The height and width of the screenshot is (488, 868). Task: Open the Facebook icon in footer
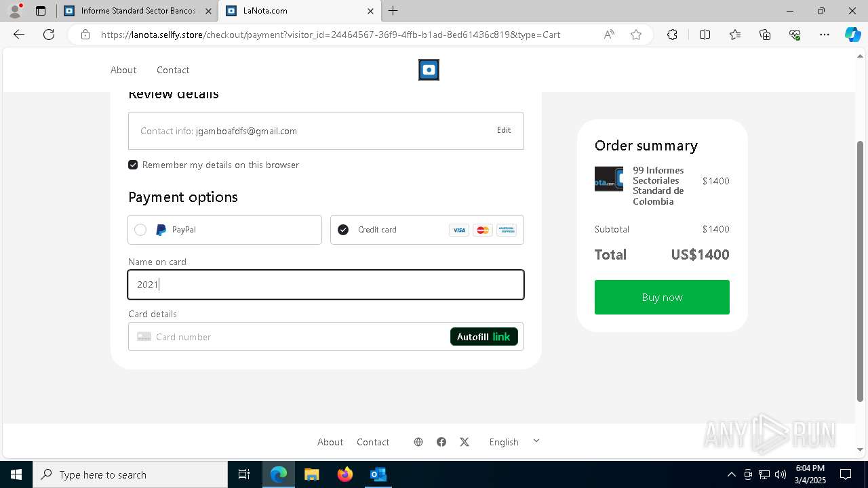pos(441,442)
